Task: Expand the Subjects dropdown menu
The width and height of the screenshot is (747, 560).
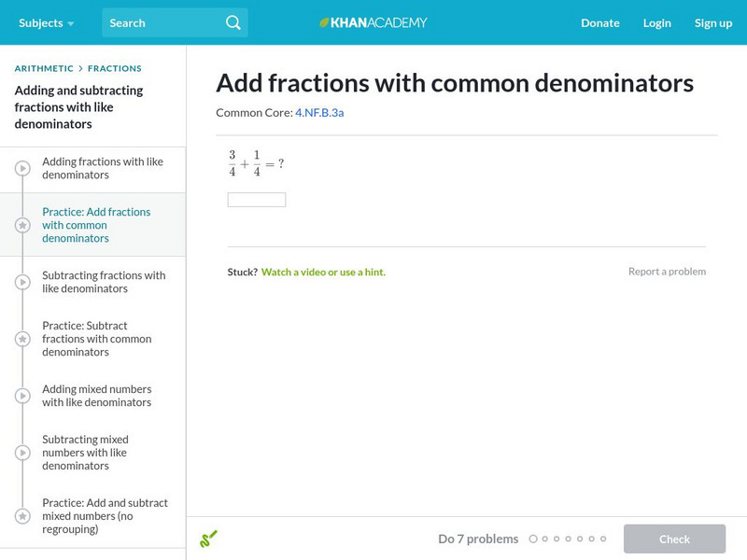Action: pos(47,22)
